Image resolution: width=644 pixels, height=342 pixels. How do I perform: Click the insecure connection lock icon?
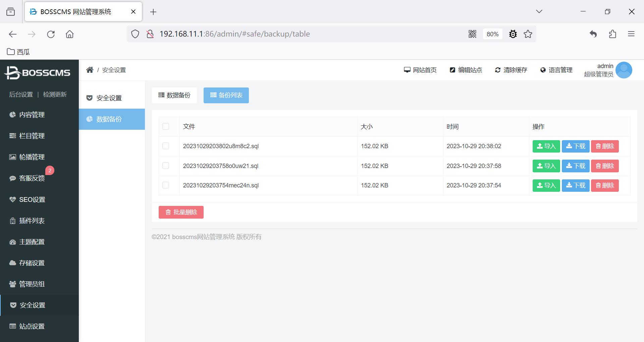click(x=150, y=34)
